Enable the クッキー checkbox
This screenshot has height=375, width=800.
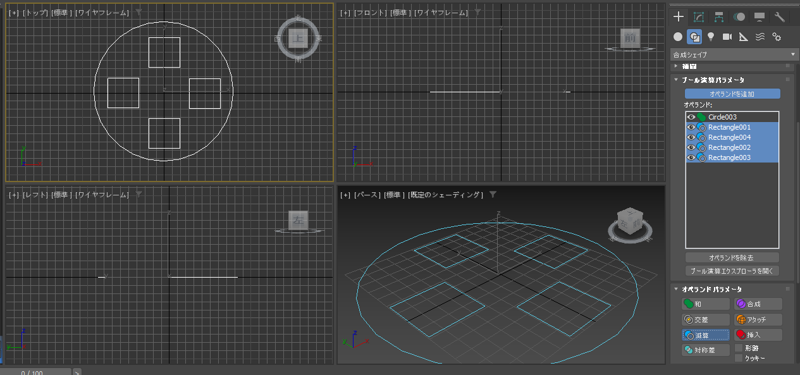click(738, 358)
